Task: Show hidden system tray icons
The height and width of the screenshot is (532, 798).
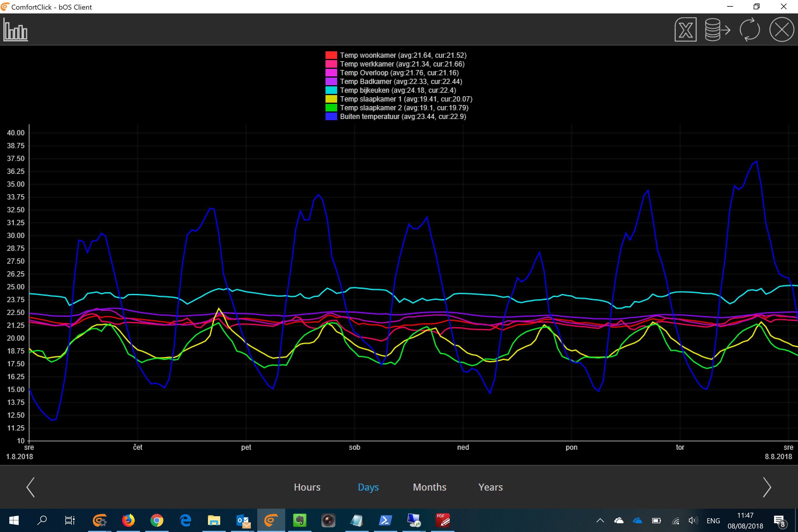Action: (x=600, y=520)
